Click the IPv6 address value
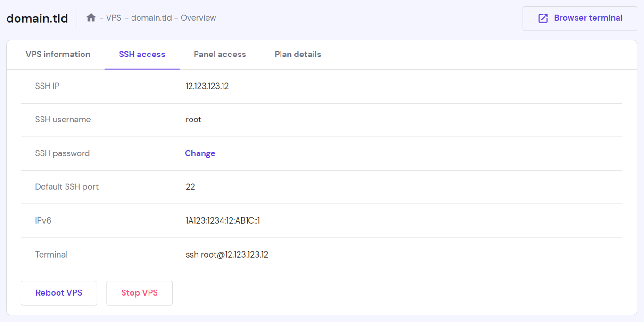 click(x=222, y=220)
